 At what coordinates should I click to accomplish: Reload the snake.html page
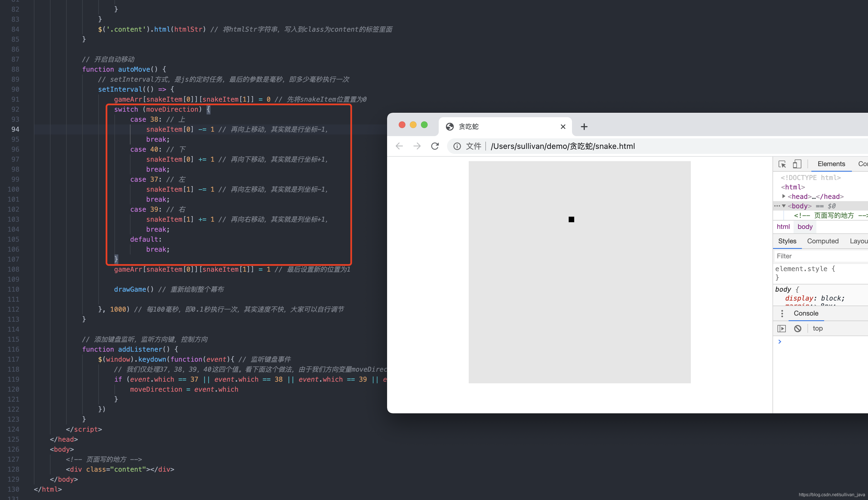click(x=435, y=146)
